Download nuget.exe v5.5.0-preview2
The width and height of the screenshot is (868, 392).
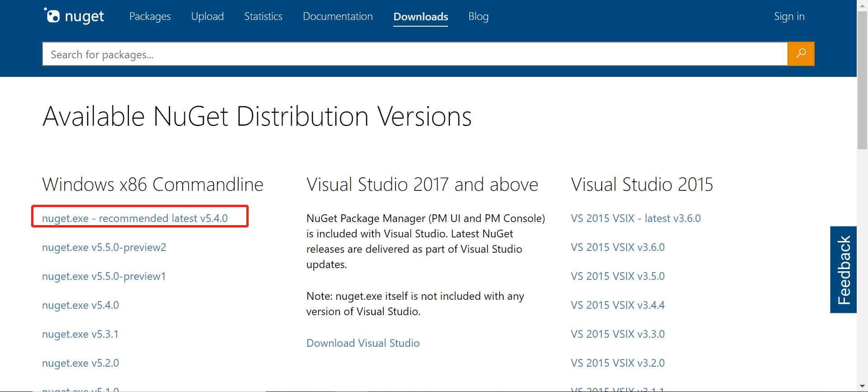104,247
